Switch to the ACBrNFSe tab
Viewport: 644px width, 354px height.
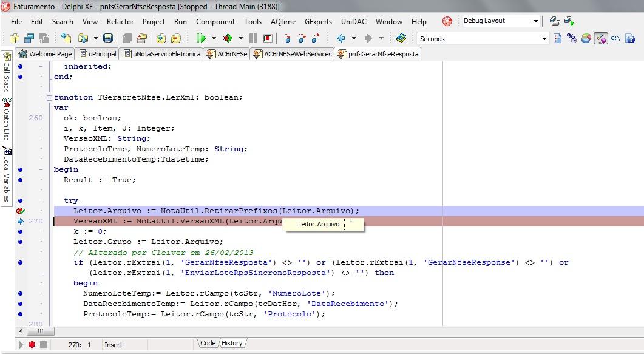[227, 54]
